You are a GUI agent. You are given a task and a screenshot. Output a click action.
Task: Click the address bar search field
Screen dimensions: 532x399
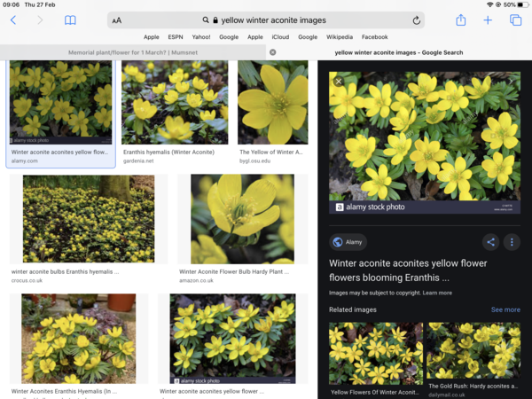click(266, 20)
